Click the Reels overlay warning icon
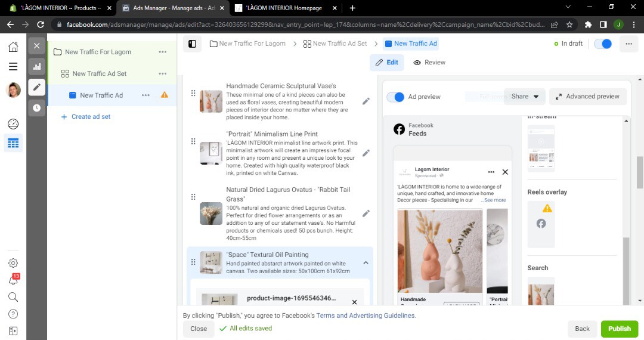The image size is (644, 340). [x=547, y=209]
